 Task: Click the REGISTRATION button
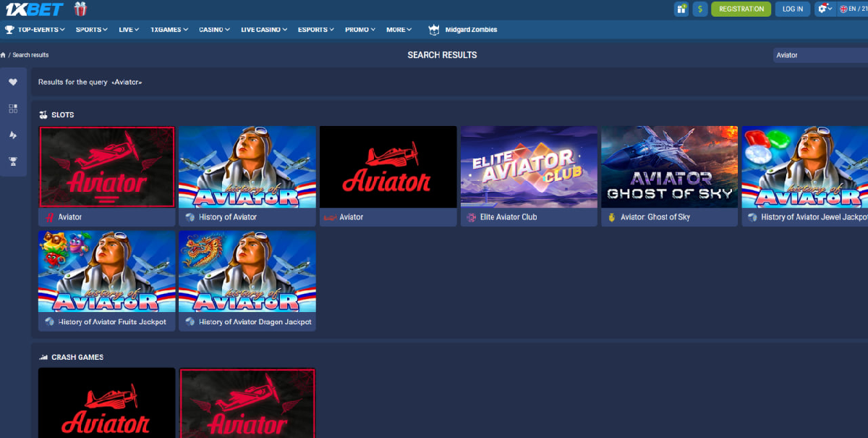(741, 9)
